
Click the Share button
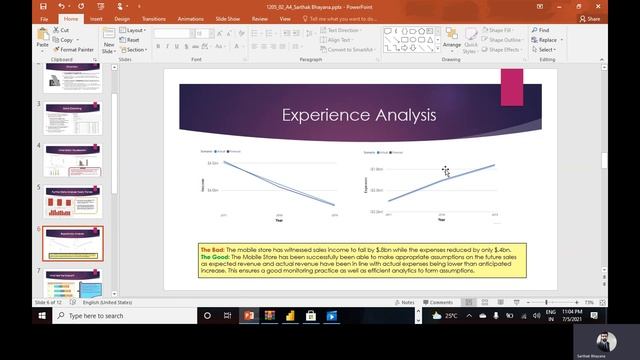coord(590,19)
